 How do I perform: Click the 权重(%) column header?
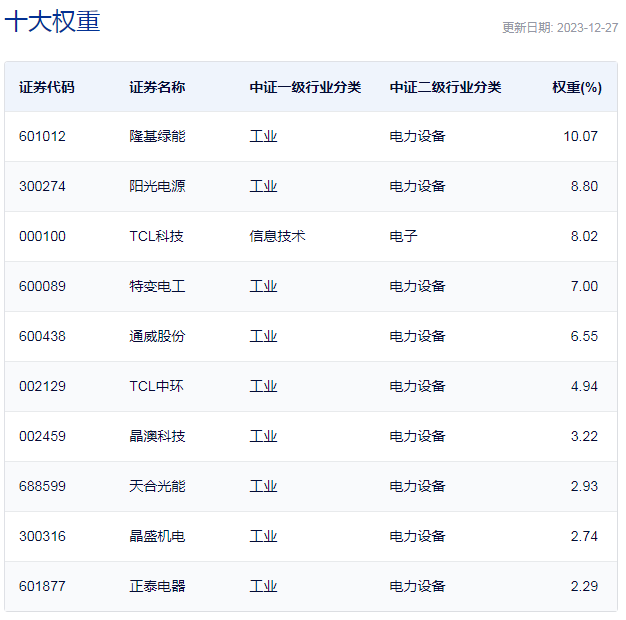click(x=576, y=87)
